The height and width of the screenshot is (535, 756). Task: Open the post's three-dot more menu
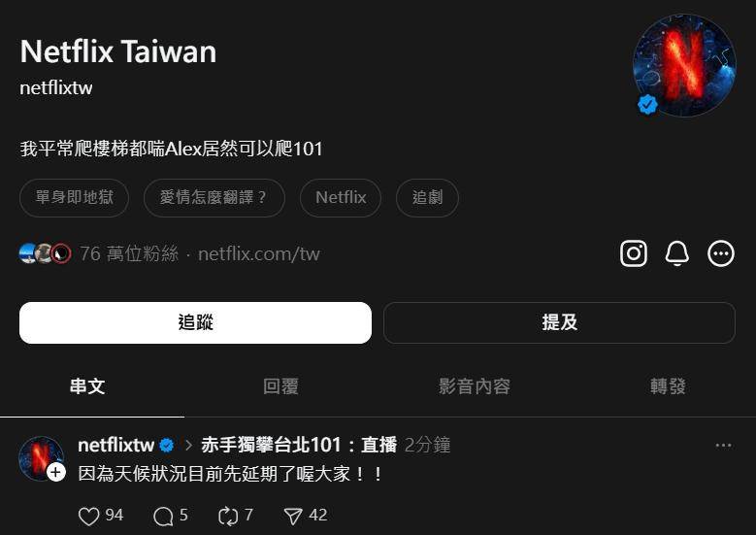(x=723, y=446)
